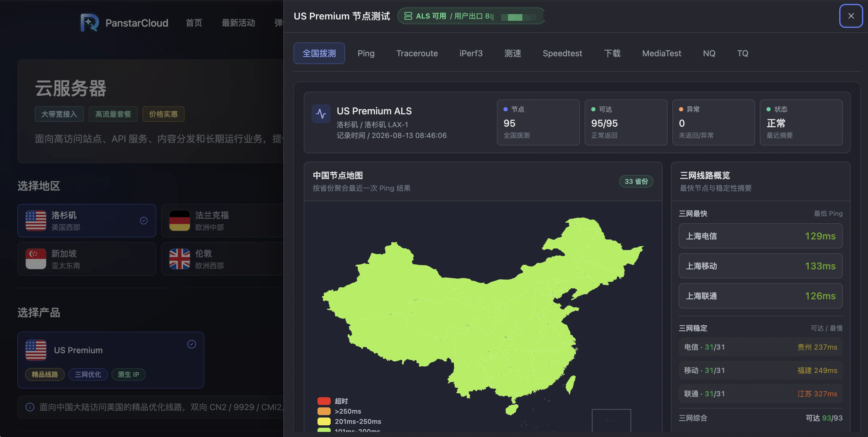Click the 原生 IP tag

point(128,374)
